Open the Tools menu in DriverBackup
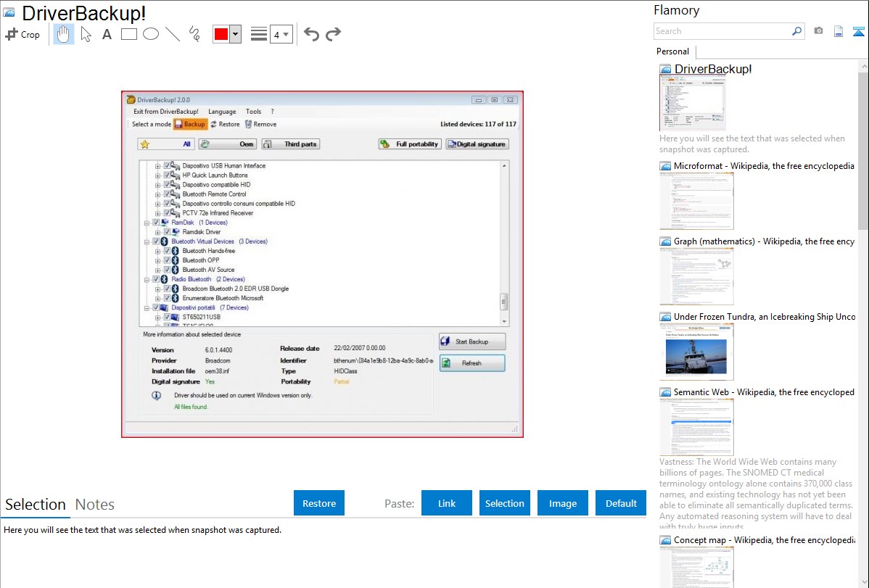 253,112
